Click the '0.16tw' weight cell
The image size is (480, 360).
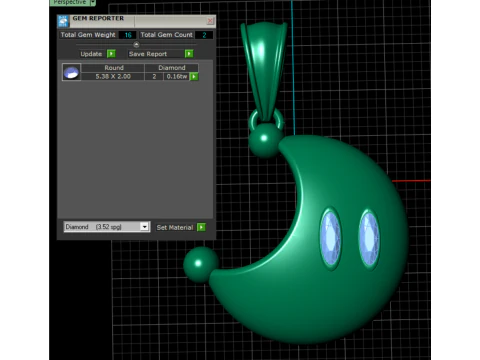[177, 76]
